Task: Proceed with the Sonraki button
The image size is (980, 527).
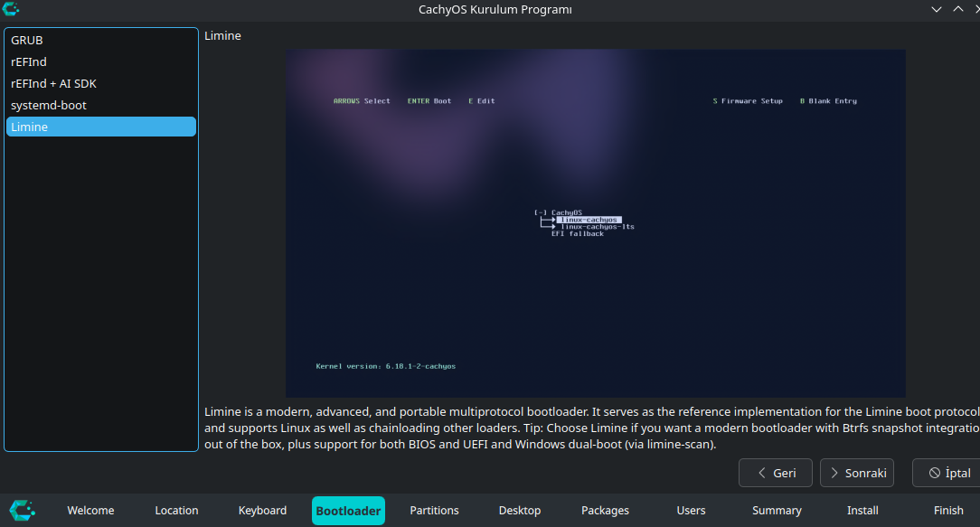Action: click(x=857, y=473)
